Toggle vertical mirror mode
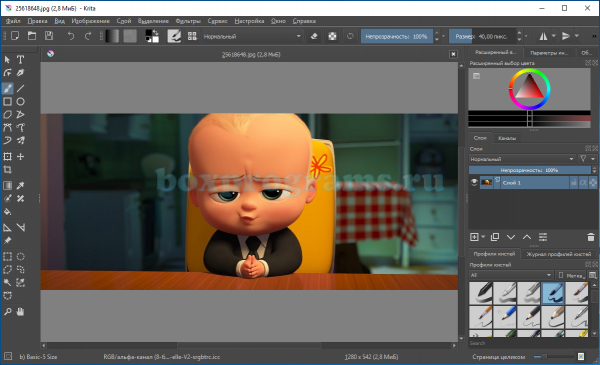The image size is (600, 365). tap(566, 36)
